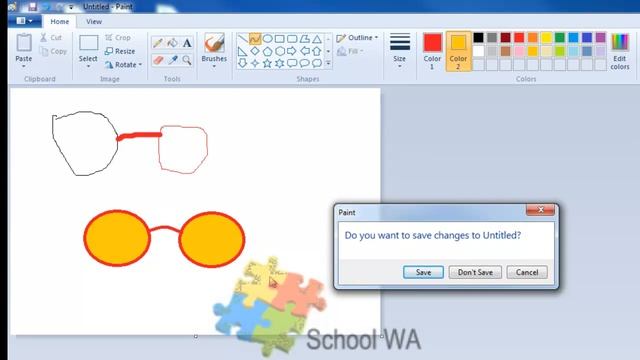This screenshot has height=360, width=640.
Task: Pick the green color swatch
Action: pyautogui.click(x=560, y=38)
